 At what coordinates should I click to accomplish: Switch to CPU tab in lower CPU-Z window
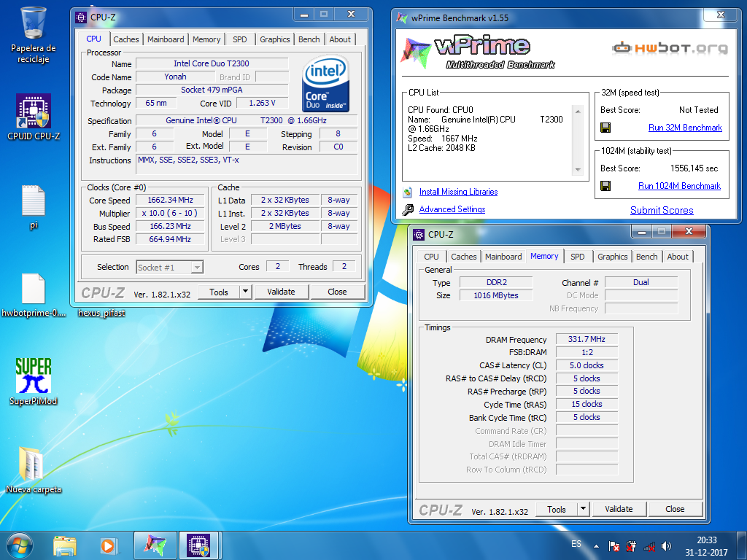(x=431, y=257)
